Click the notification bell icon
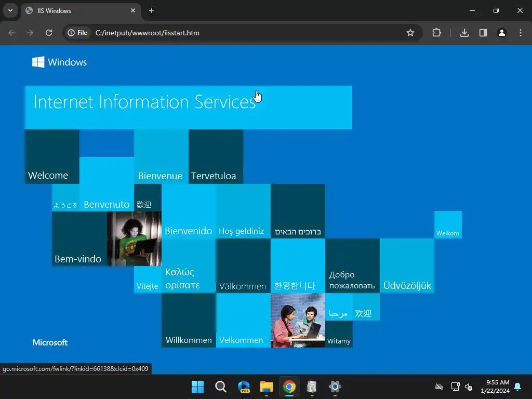532x399 pixels. (518, 387)
